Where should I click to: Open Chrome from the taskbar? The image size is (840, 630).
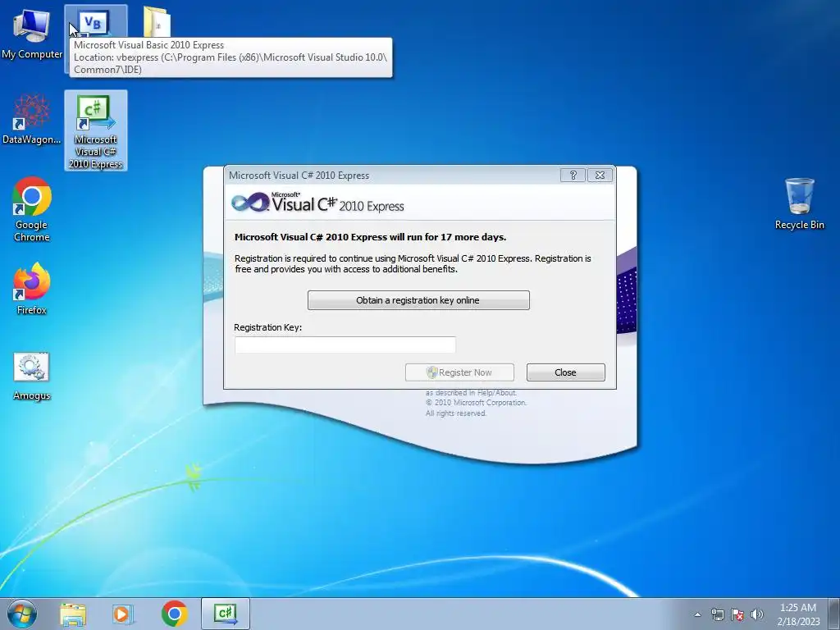175,614
